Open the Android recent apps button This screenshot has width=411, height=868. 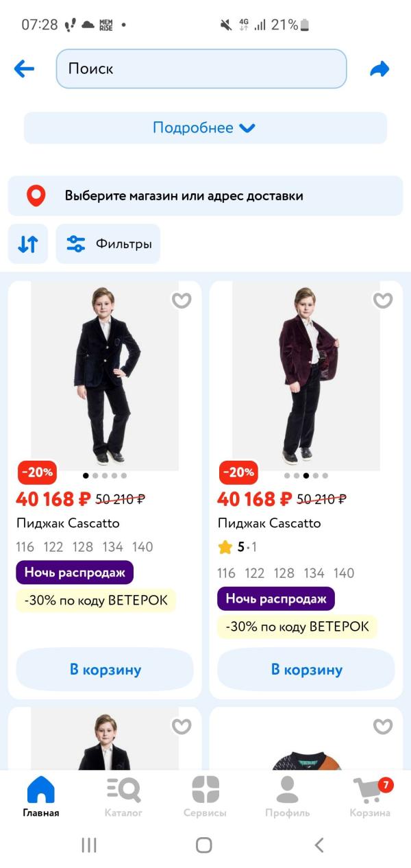[x=89, y=845]
